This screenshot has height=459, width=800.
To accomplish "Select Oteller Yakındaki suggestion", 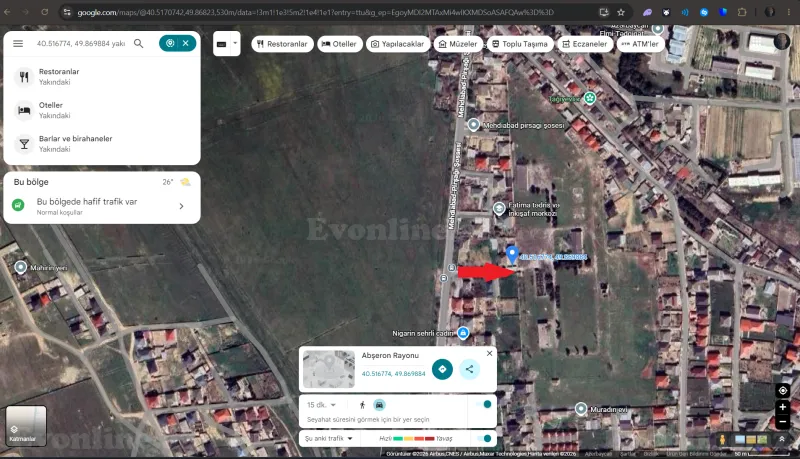I will (x=102, y=110).
